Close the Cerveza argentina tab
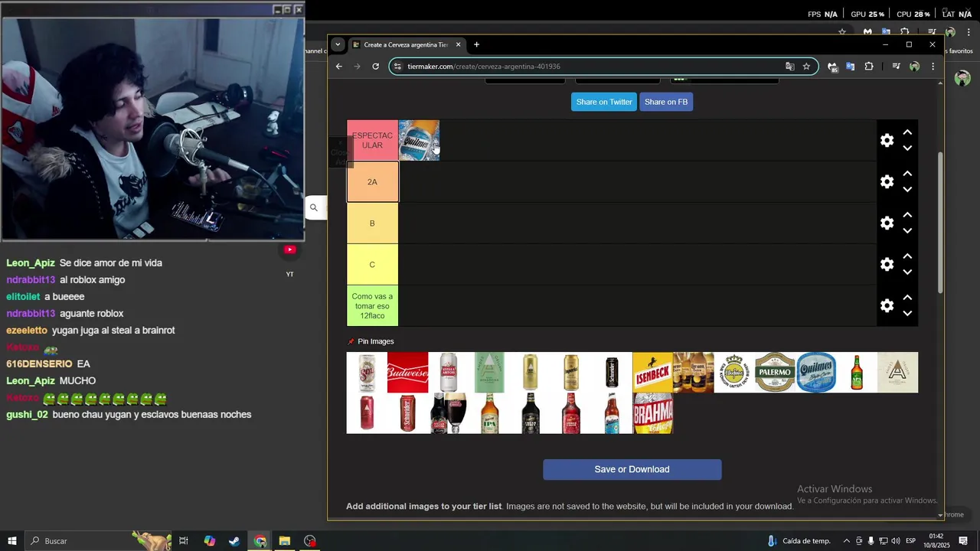 click(459, 44)
